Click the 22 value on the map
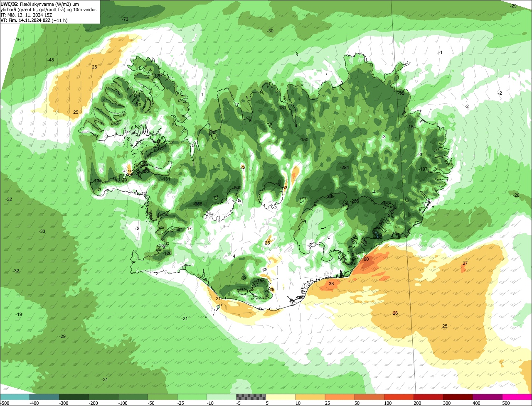532x406 pixels. 243,167
